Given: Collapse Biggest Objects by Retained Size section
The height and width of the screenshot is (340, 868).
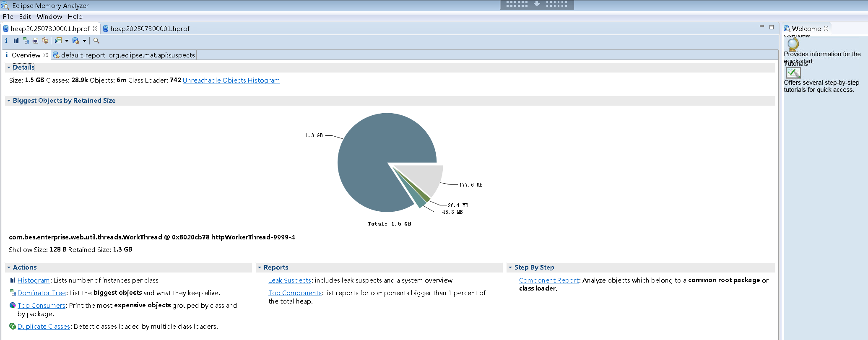Looking at the screenshot, I should (x=8, y=101).
